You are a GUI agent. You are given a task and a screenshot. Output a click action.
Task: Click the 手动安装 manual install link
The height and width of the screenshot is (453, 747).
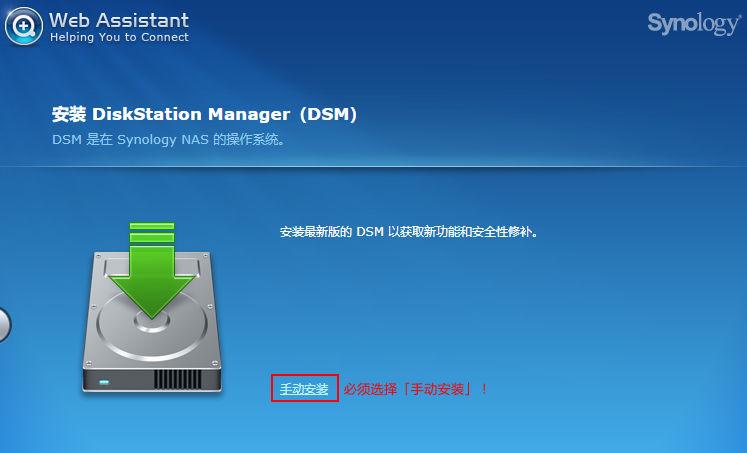pos(304,389)
